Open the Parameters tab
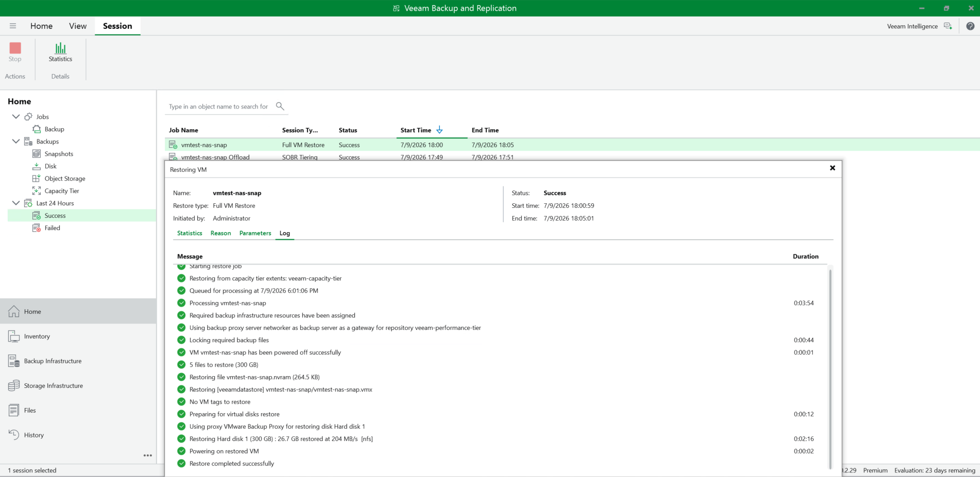This screenshot has height=477, width=980. pos(255,233)
